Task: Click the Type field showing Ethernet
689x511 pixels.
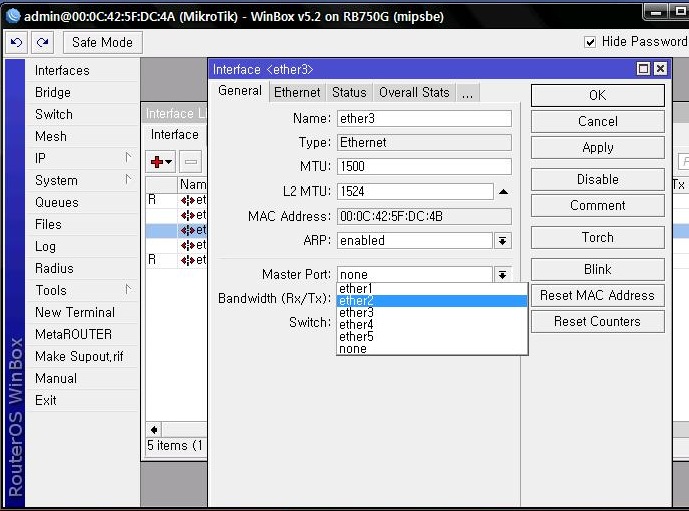Action: pyautogui.click(x=424, y=142)
